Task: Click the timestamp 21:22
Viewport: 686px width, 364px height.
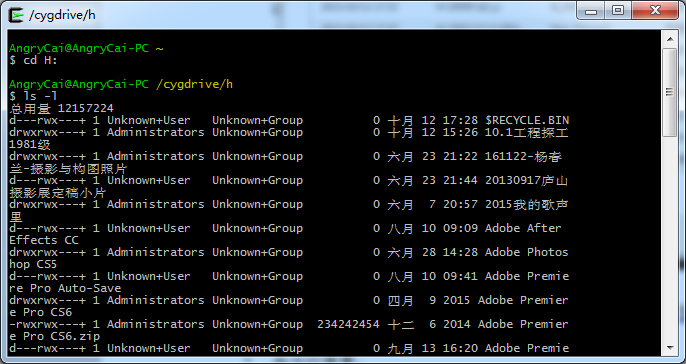Action: tap(460, 156)
